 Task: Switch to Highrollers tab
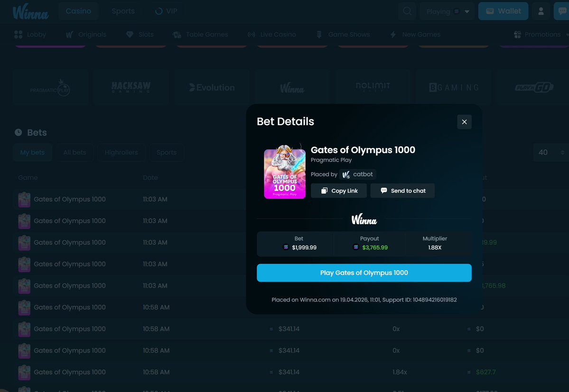(x=121, y=153)
